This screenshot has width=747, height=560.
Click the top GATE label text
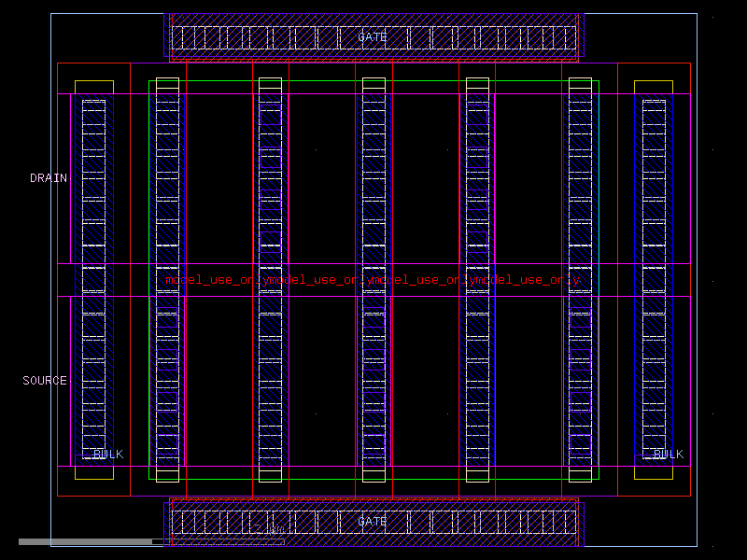click(x=373, y=36)
